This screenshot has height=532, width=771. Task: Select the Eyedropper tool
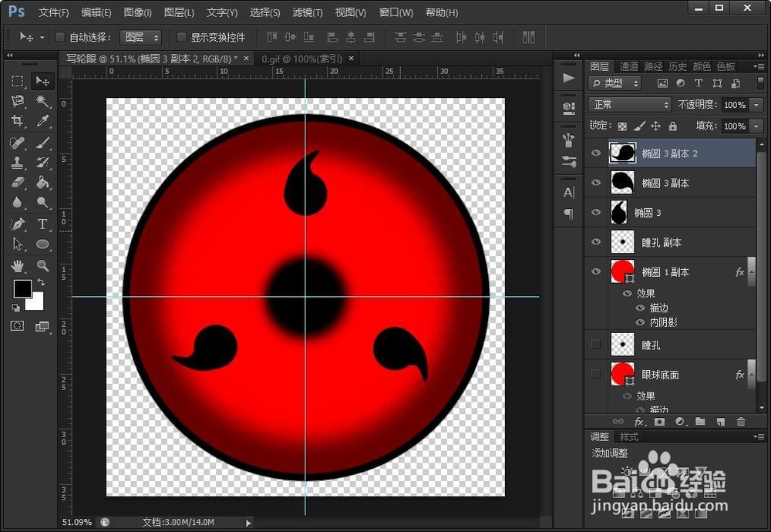coord(42,121)
